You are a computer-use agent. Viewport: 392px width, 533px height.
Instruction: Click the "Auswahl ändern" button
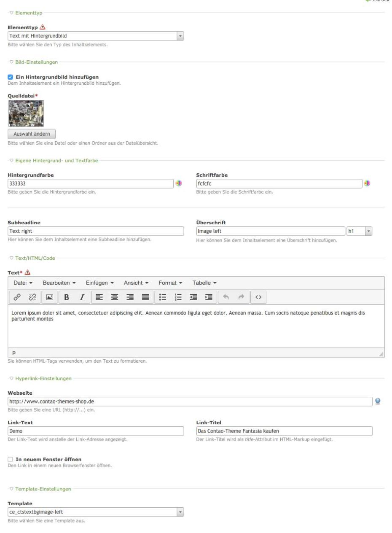pyautogui.click(x=32, y=135)
